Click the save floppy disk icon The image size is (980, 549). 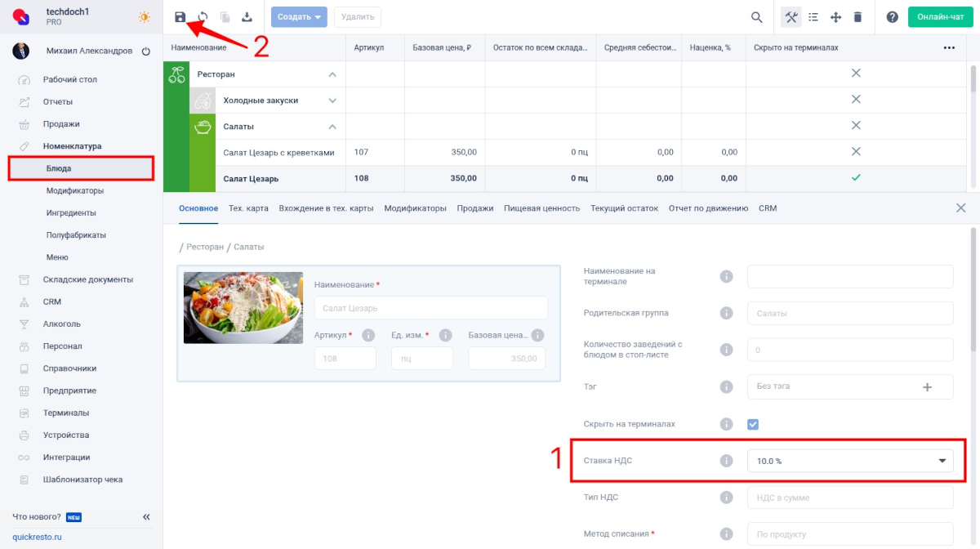[x=180, y=17]
